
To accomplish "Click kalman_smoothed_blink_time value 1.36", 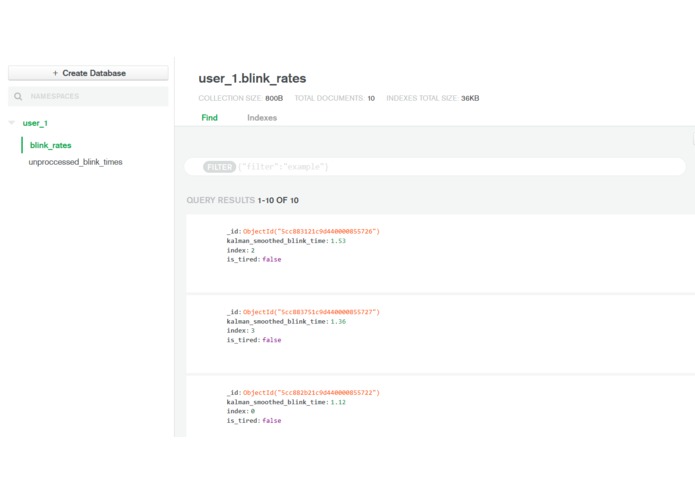I will (x=338, y=321).
